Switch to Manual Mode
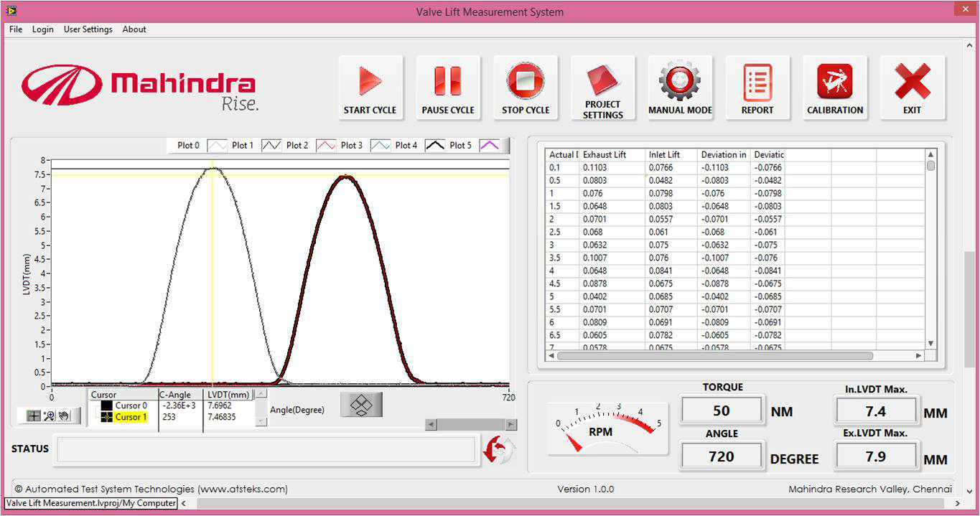The image size is (980, 516). click(680, 81)
